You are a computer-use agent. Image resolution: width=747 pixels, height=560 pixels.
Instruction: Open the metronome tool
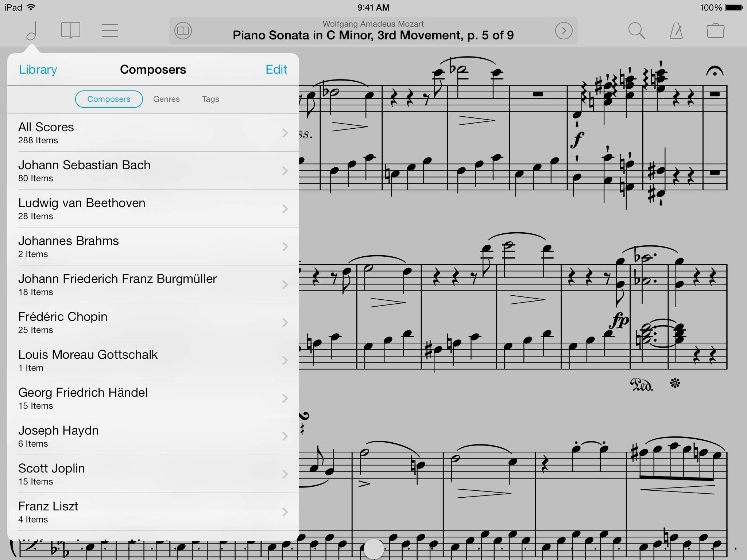(676, 31)
